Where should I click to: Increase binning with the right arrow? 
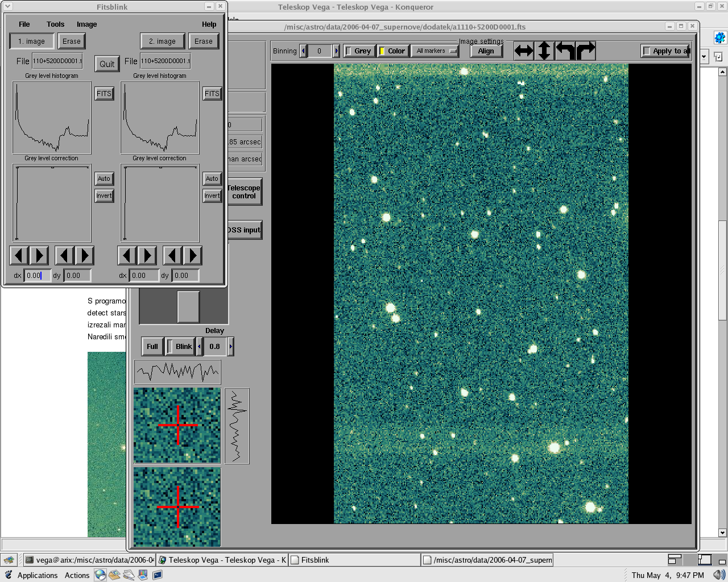click(x=336, y=51)
